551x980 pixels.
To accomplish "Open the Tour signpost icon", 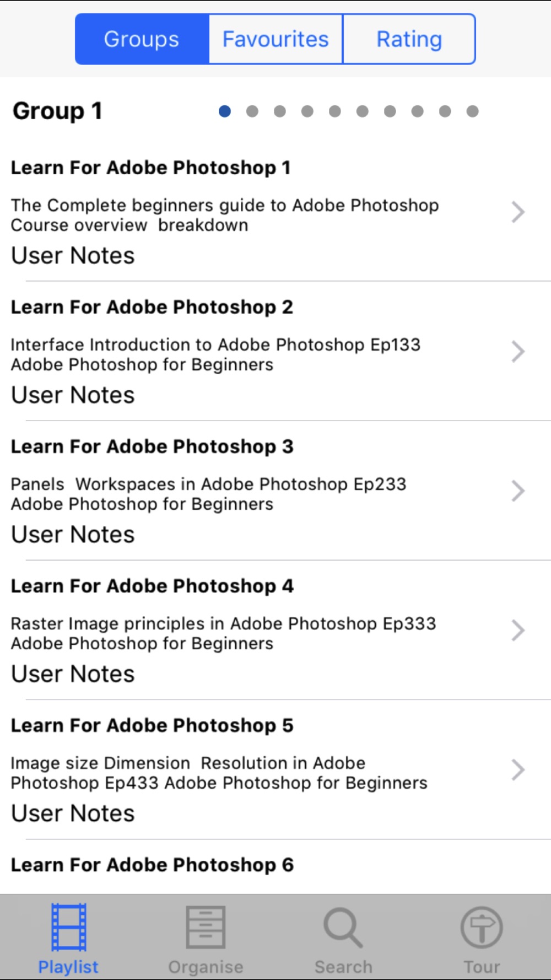I will tap(482, 927).
